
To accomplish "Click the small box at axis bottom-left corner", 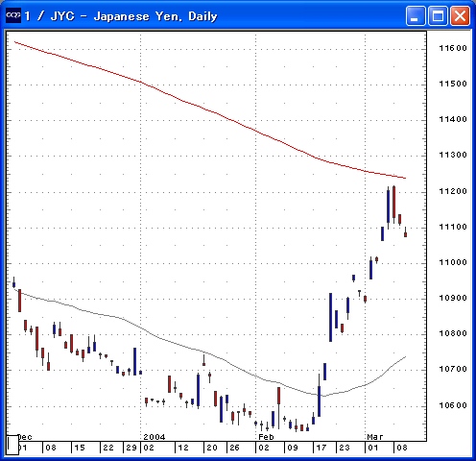I will [12, 445].
